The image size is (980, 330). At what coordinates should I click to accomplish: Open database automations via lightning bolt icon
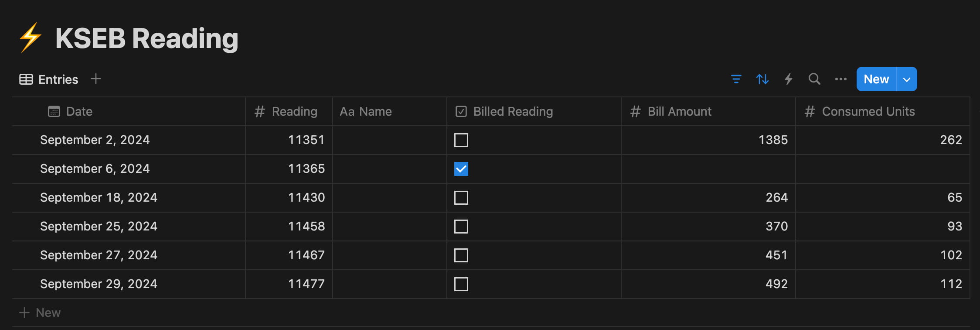(x=788, y=79)
